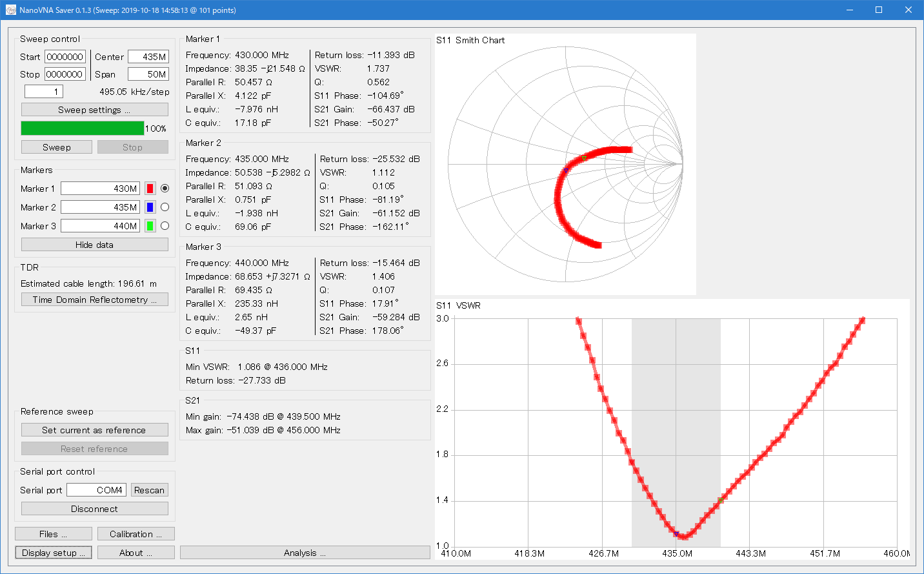Click the sweep Stop frequency field
The height and width of the screenshot is (574, 924).
65,74
